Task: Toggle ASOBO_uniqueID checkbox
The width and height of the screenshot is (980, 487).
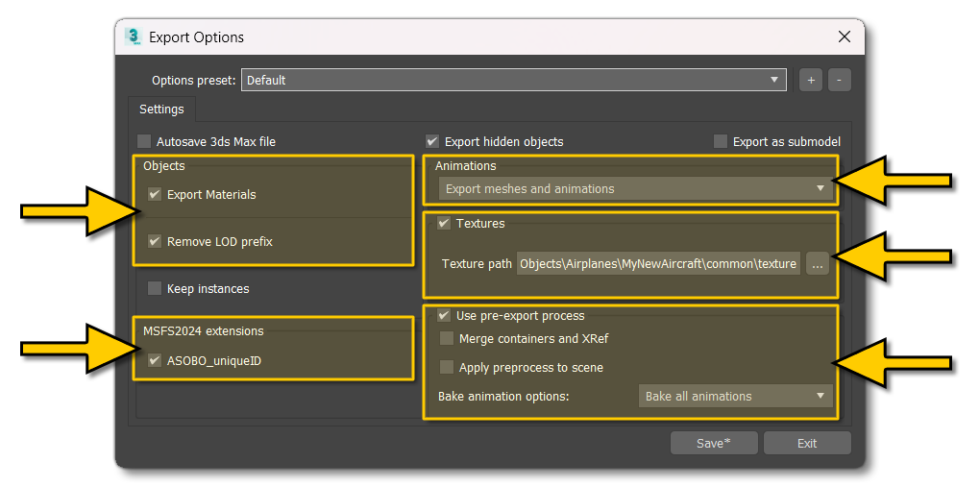Action: pyautogui.click(x=155, y=360)
